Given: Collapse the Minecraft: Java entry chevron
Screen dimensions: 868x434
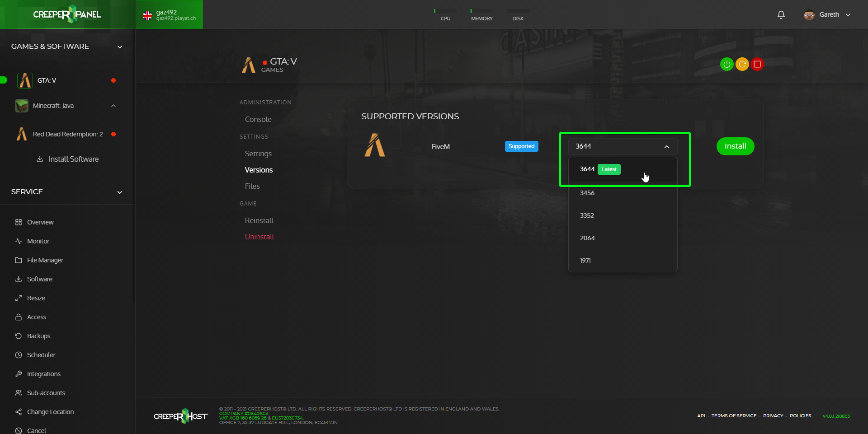Looking at the screenshot, I should [113, 106].
